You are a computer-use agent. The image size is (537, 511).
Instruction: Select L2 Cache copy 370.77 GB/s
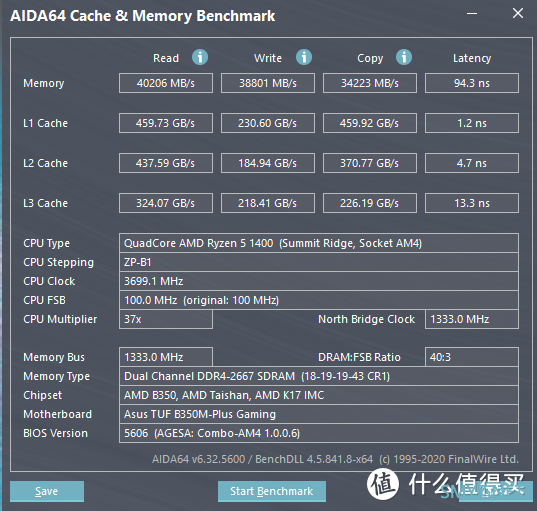[x=370, y=163]
